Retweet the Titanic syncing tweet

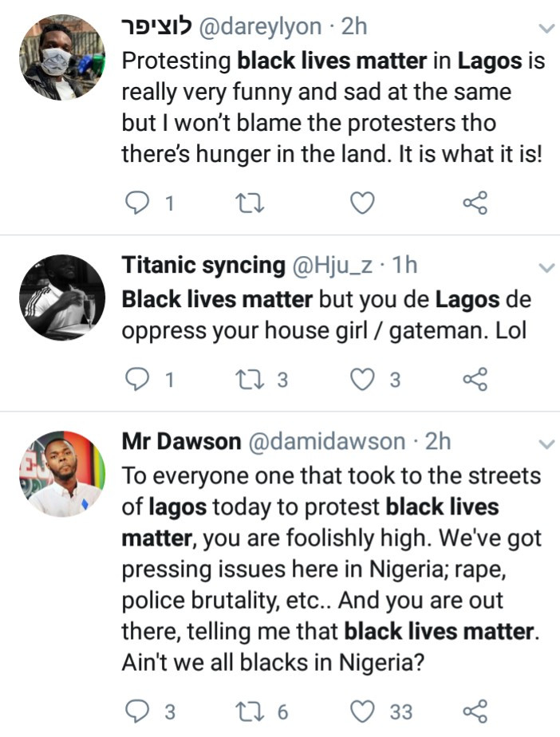(251, 380)
